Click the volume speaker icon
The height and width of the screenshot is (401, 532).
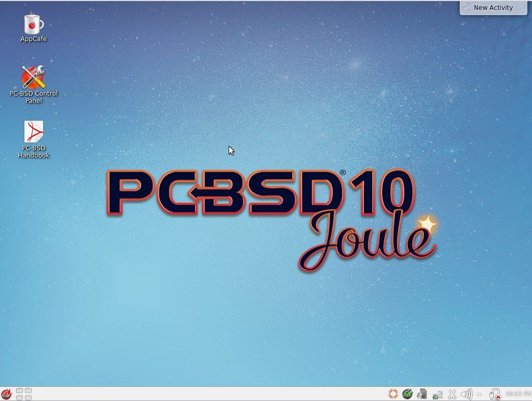pos(467,394)
